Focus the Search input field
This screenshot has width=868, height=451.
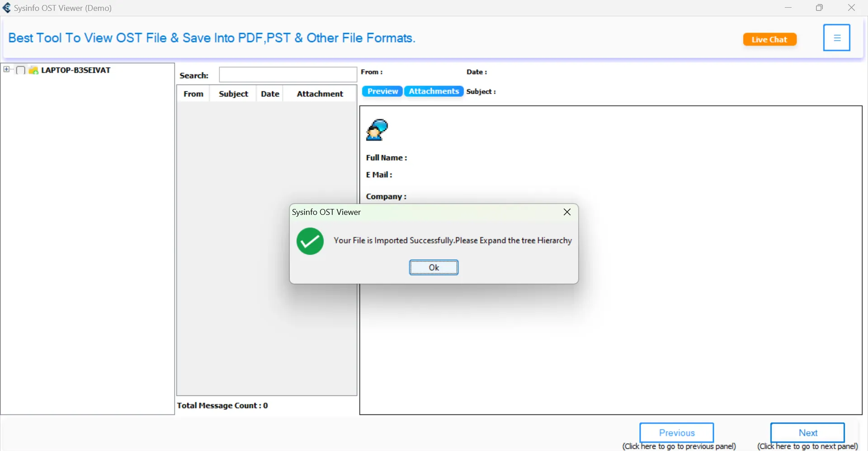click(x=288, y=75)
